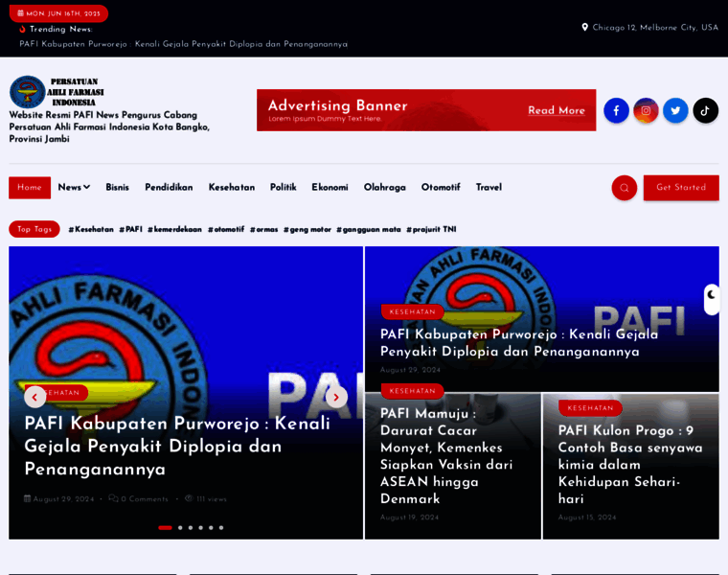Click August 15, 2024 date on Kulon Progo card
728x575 pixels.
(587, 517)
